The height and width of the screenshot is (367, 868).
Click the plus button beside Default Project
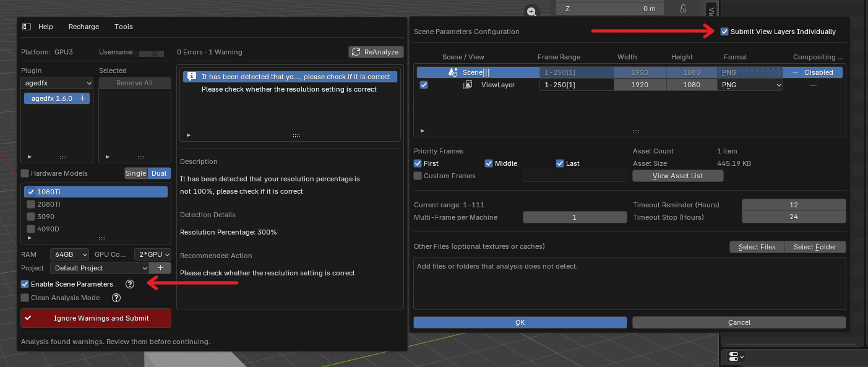pyautogui.click(x=160, y=268)
